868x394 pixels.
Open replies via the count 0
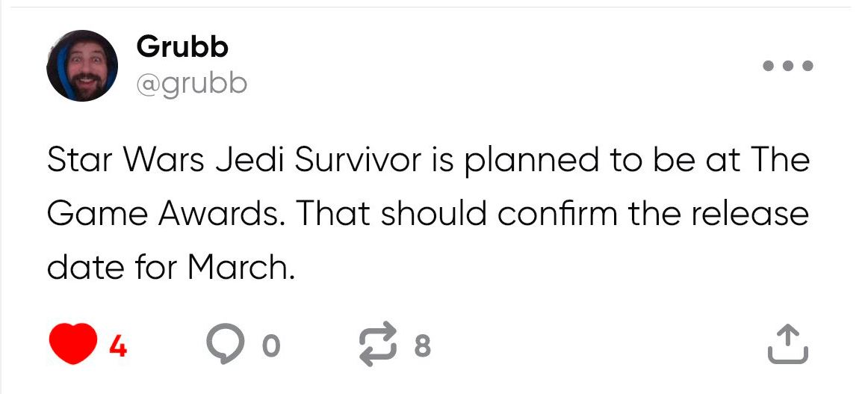(271, 347)
